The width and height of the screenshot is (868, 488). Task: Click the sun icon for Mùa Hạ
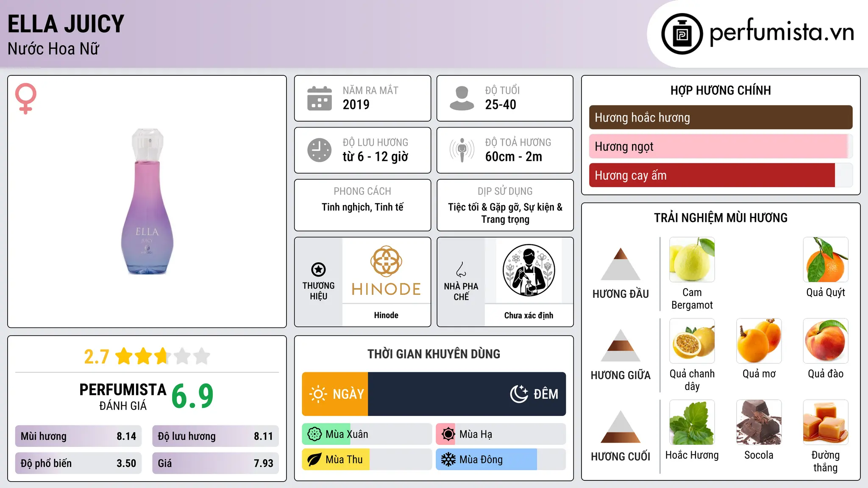pyautogui.click(x=448, y=434)
